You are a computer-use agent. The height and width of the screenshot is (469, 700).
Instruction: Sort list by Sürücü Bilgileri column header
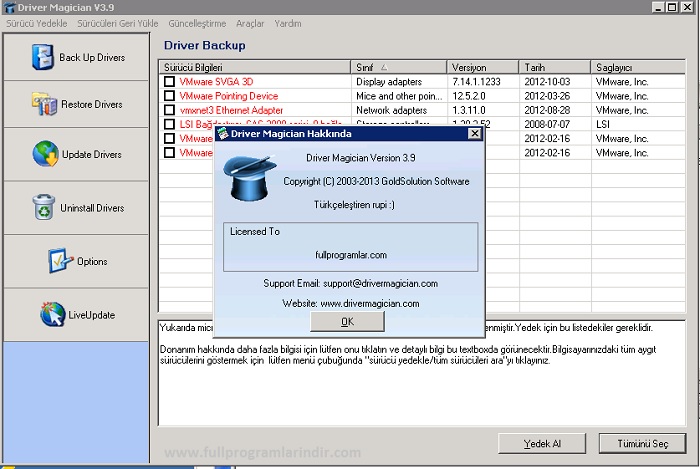click(x=255, y=67)
